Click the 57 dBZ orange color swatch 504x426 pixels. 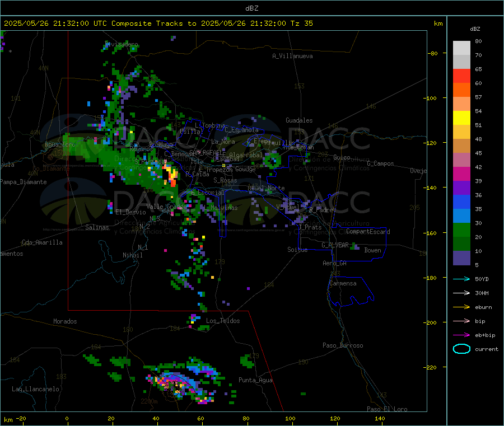pos(461,90)
